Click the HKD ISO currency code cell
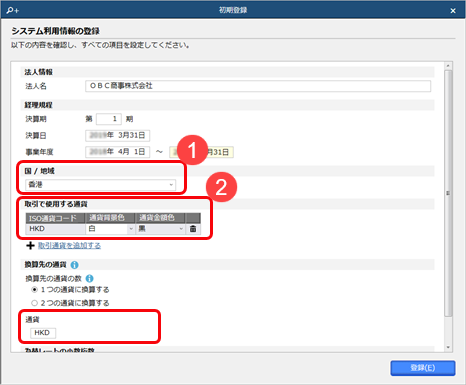Screen dimensions: 466x385 55,229
